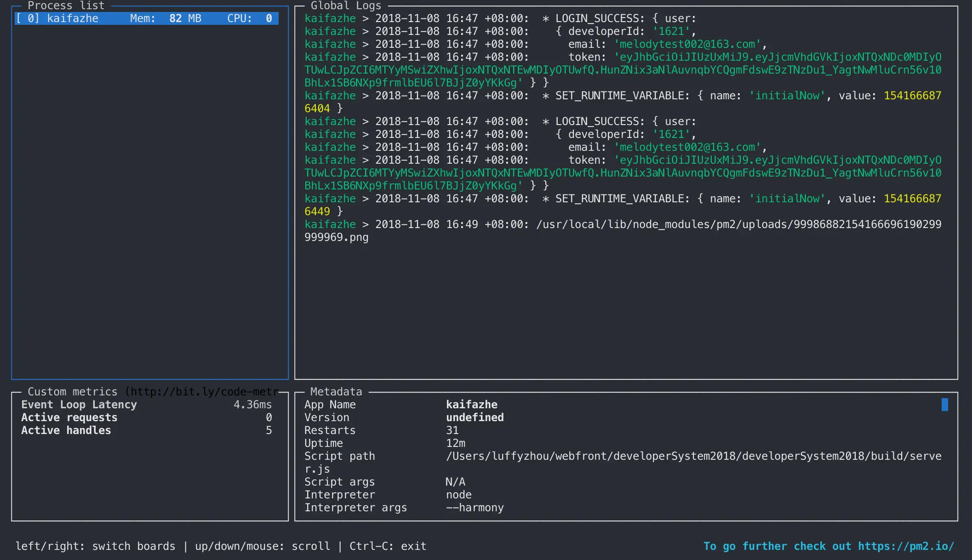The width and height of the screenshot is (972, 560).
Task: Click the Metadata panel scrollbar thumb
Action: (944, 405)
